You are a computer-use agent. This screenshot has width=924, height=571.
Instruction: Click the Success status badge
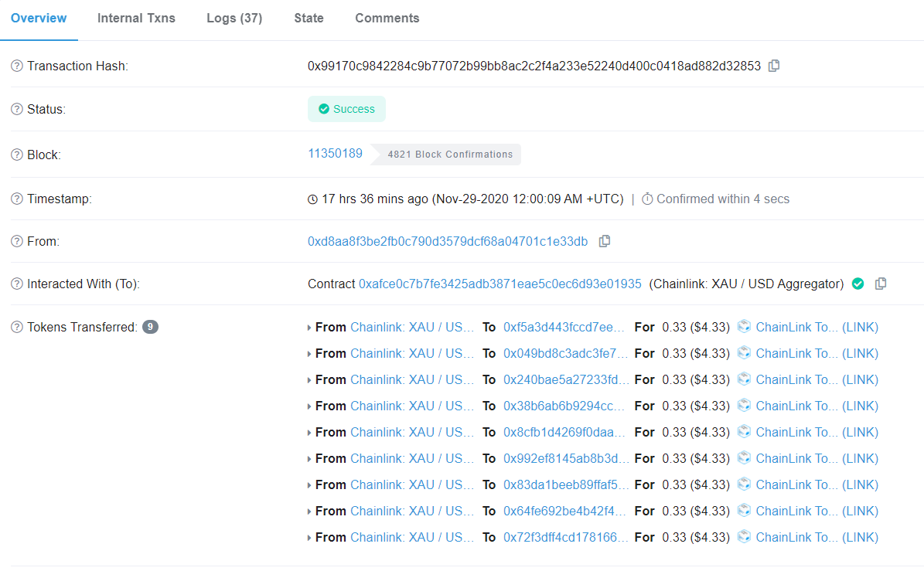point(346,109)
